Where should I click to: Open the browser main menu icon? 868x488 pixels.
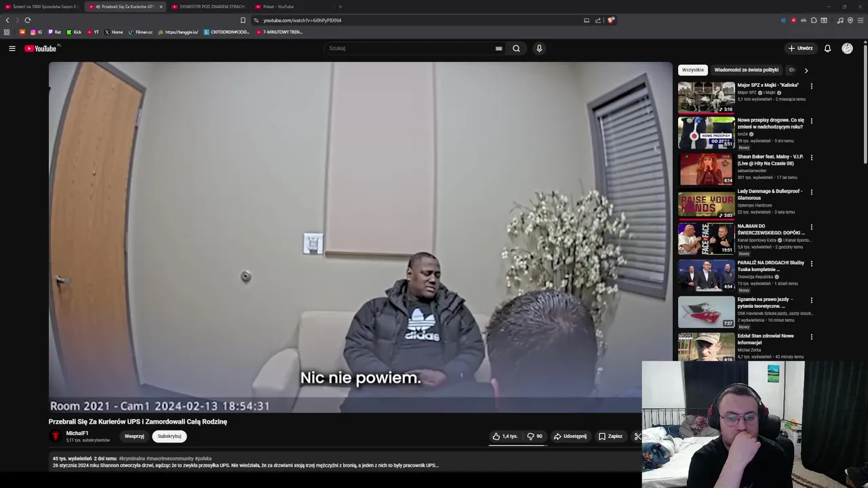861,20
